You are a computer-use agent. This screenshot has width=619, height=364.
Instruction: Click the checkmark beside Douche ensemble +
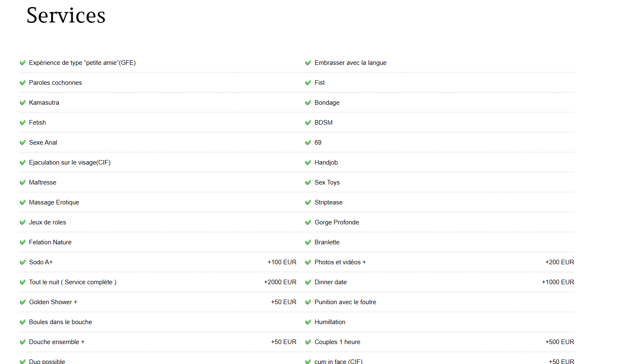click(23, 342)
